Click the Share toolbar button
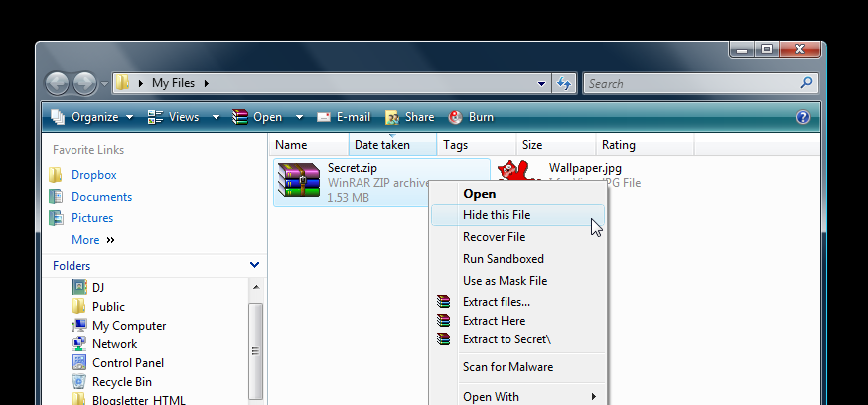Viewport: 868px width, 405px height. pos(409,117)
